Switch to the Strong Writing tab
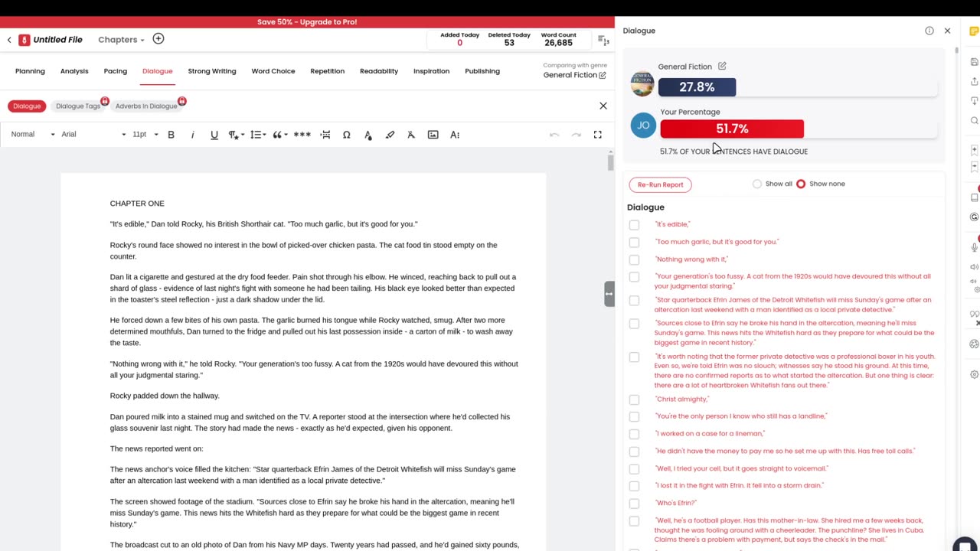 (x=212, y=71)
